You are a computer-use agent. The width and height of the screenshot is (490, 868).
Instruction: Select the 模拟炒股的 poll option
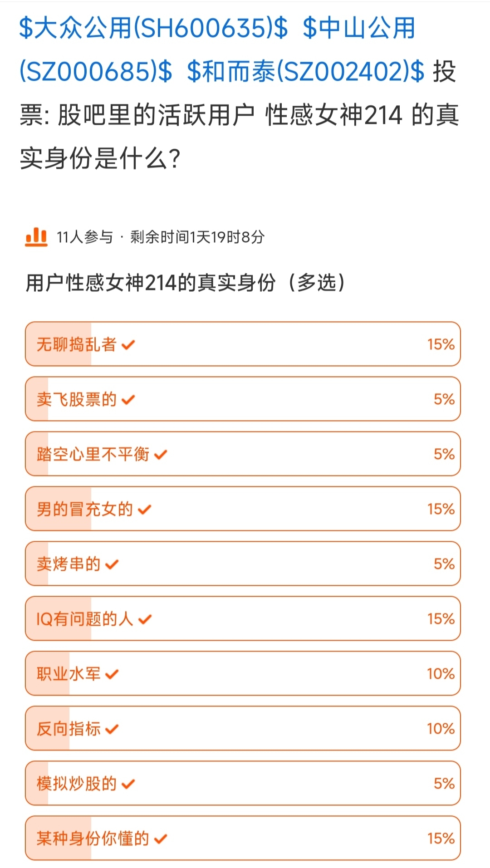pyautogui.click(x=243, y=783)
